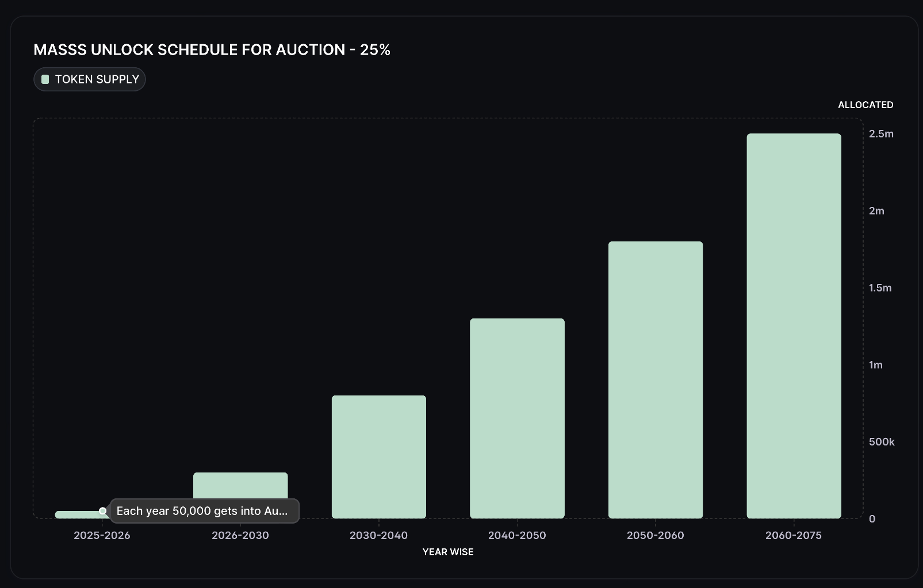Click the 2025-2026 bar
This screenshot has width=923, height=588.
(x=78, y=514)
